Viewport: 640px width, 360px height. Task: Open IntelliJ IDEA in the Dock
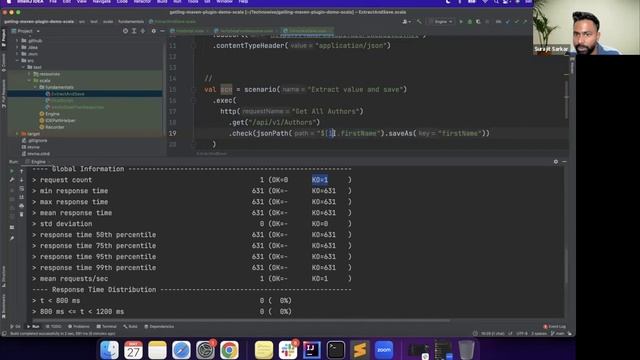(311, 350)
